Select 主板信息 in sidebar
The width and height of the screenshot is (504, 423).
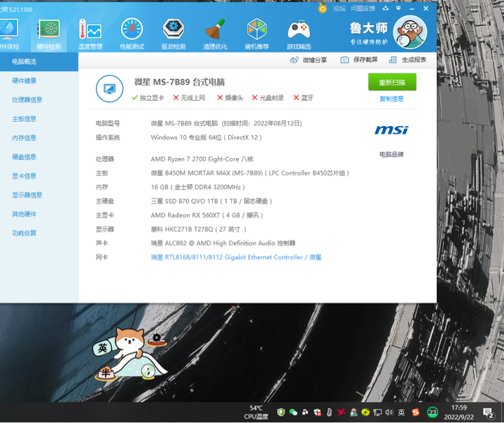tap(24, 119)
